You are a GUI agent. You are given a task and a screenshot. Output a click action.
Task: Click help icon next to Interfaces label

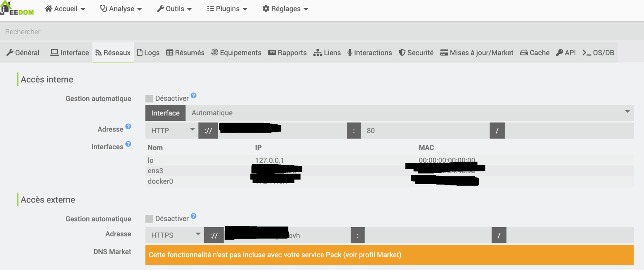tap(128, 144)
